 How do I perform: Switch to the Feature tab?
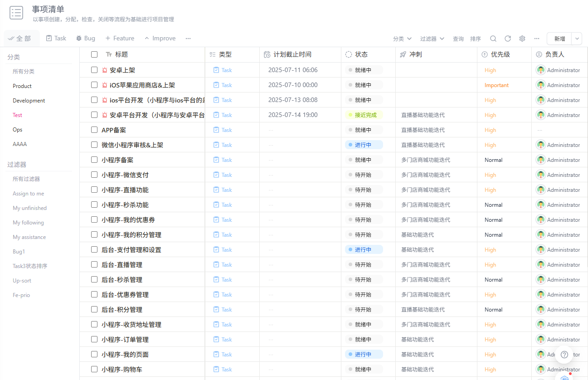(120, 39)
